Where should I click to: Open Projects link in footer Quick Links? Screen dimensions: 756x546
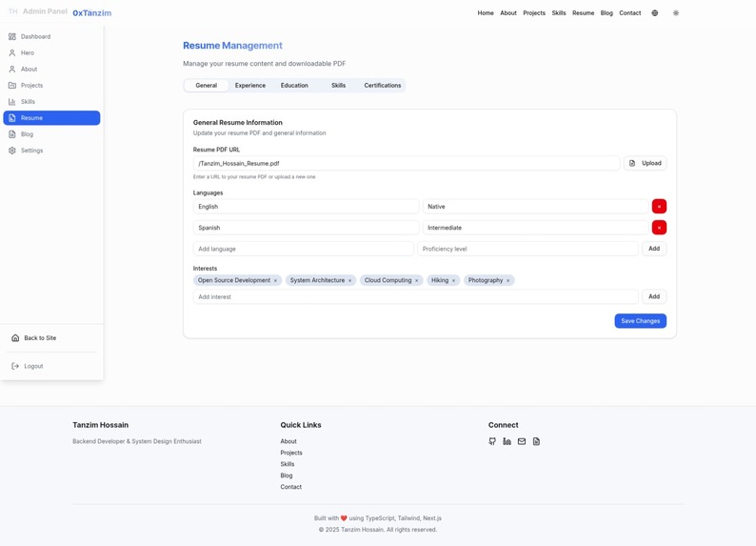[291, 453]
